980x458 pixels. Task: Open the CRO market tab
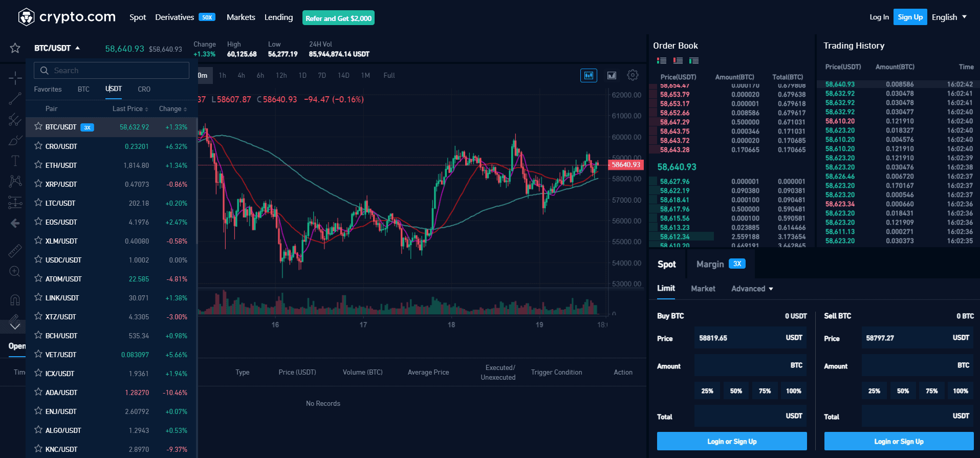coord(144,89)
